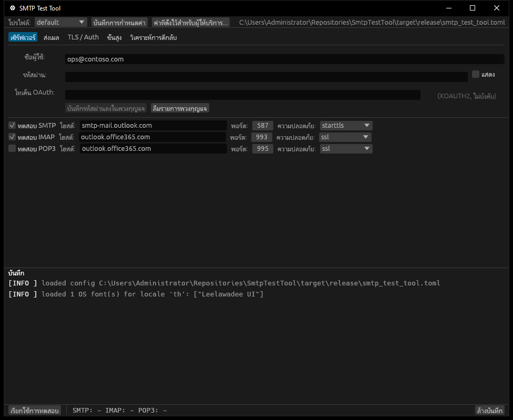Click the SMTP host field smtp-mail.outlook.com
Viewport: 513px width, 420px height.
pyautogui.click(x=153, y=125)
